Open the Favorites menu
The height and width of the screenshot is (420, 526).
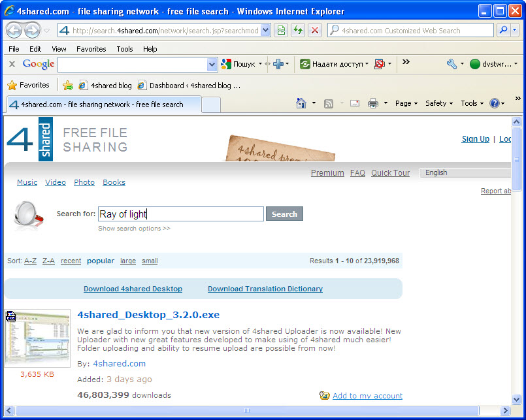click(91, 49)
